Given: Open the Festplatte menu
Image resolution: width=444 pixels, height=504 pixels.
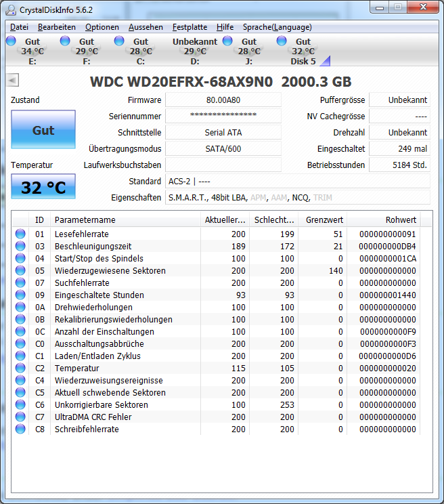Looking at the screenshot, I should [190, 27].
